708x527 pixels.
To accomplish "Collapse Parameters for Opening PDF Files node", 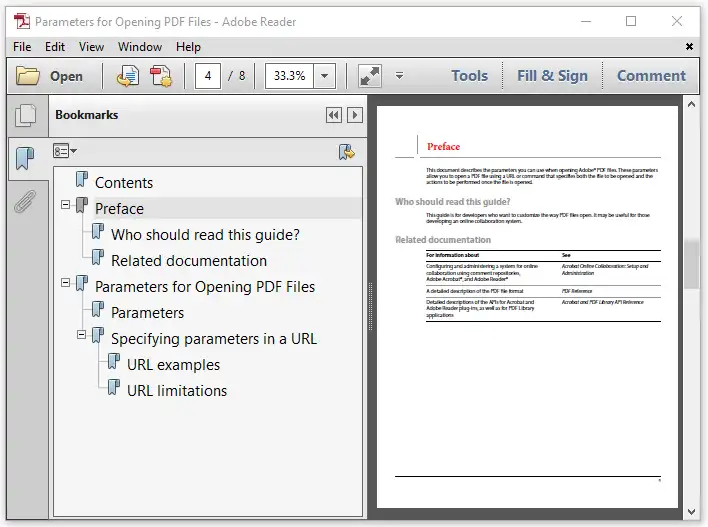I will [65, 283].
